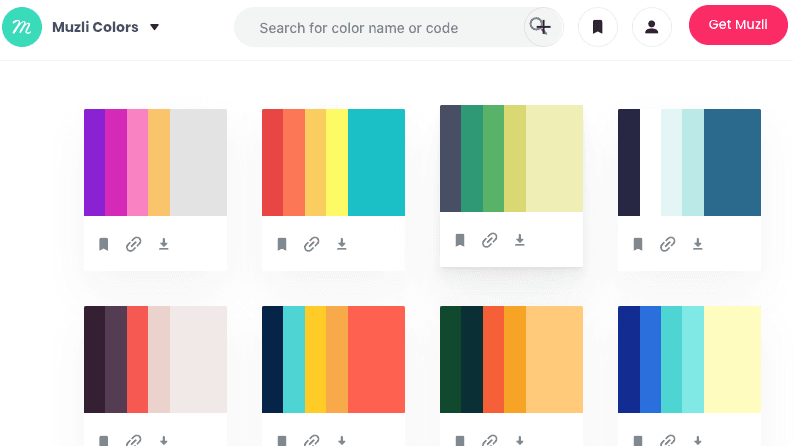Open the user profile icon
Viewport: 793px width, 446px height.
click(651, 27)
